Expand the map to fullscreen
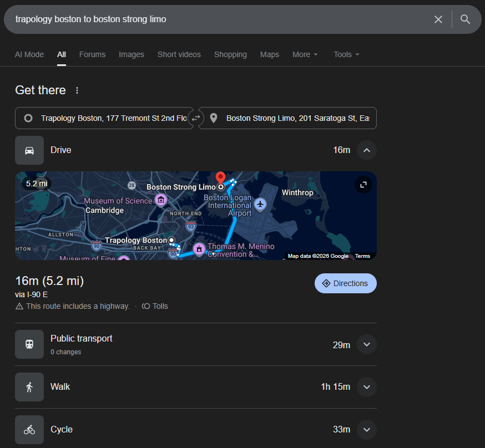485x448 pixels. 363,185
